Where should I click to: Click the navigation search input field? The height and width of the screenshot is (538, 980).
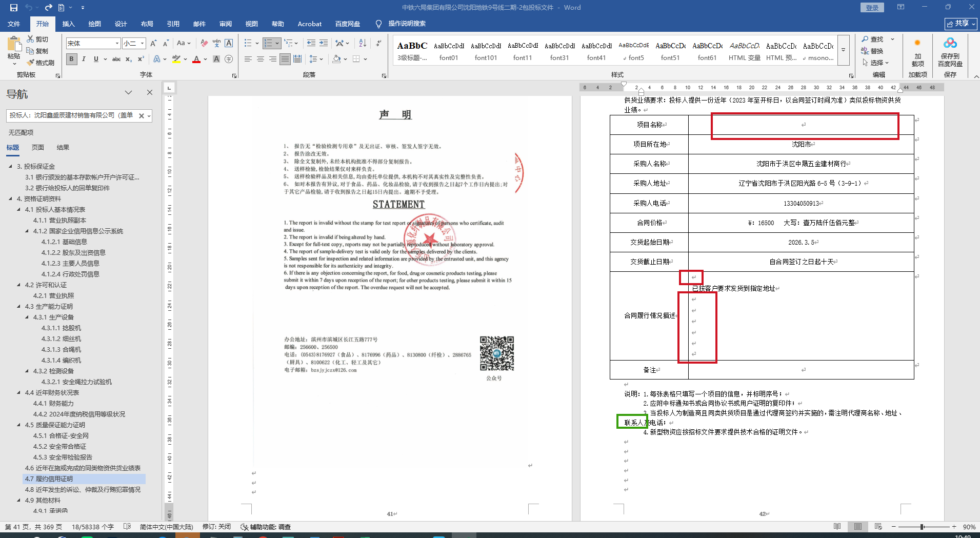(72, 116)
